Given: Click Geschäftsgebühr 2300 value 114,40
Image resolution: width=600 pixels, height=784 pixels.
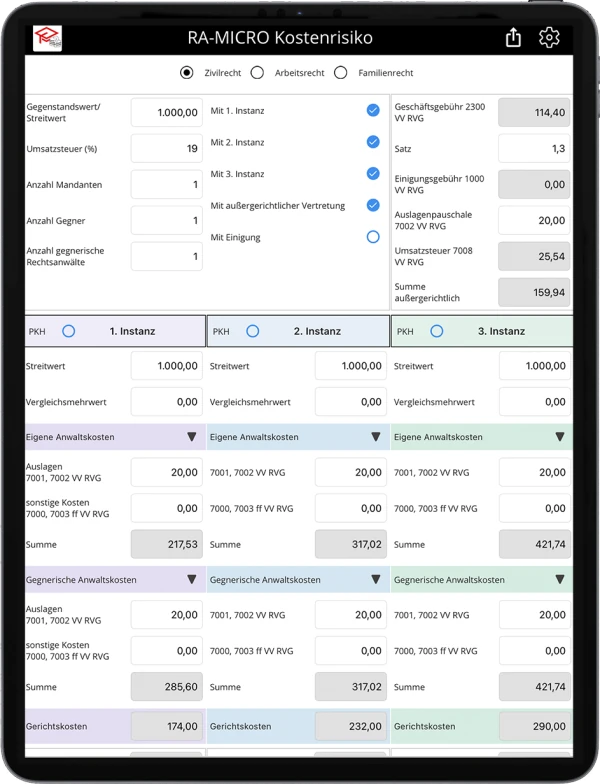Looking at the screenshot, I should tap(534, 112).
